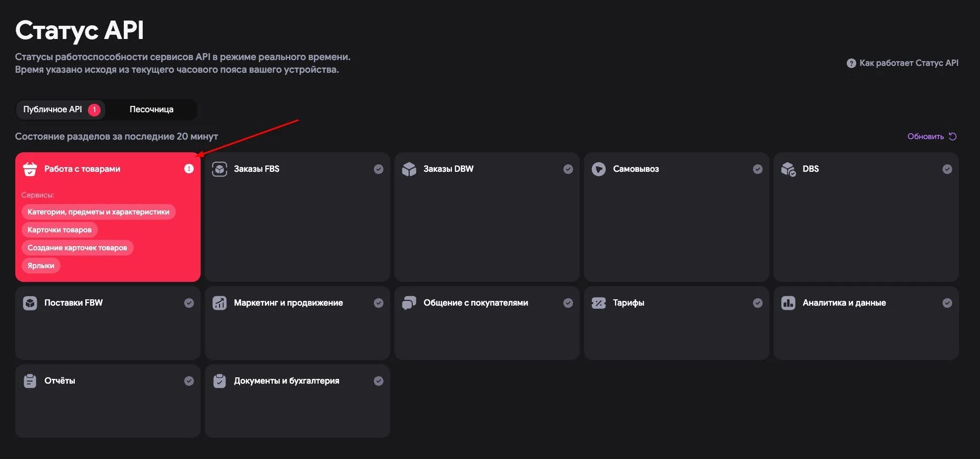Click the Документы и бухгалтерия clipboard icon
The image size is (980, 459).
[x=220, y=381]
